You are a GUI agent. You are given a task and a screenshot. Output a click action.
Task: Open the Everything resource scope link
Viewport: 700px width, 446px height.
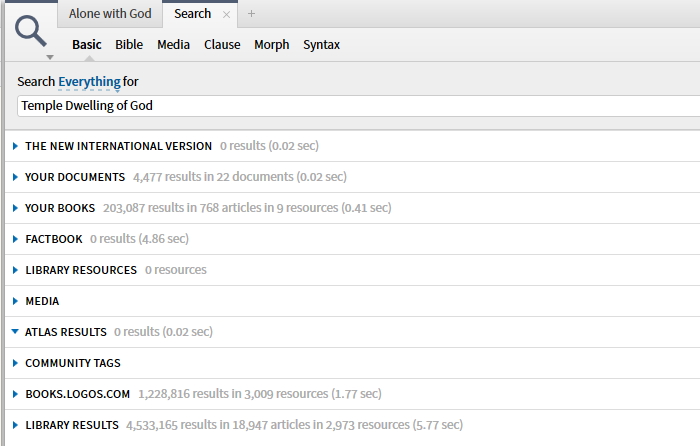[89, 82]
